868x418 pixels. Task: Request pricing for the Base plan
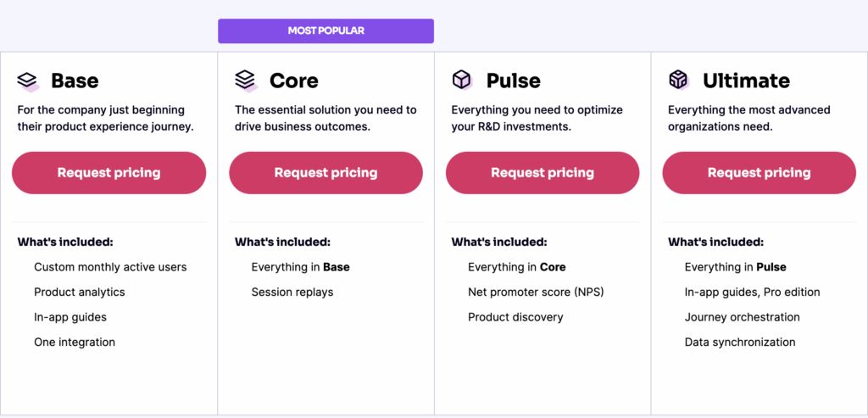click(108, 173)
